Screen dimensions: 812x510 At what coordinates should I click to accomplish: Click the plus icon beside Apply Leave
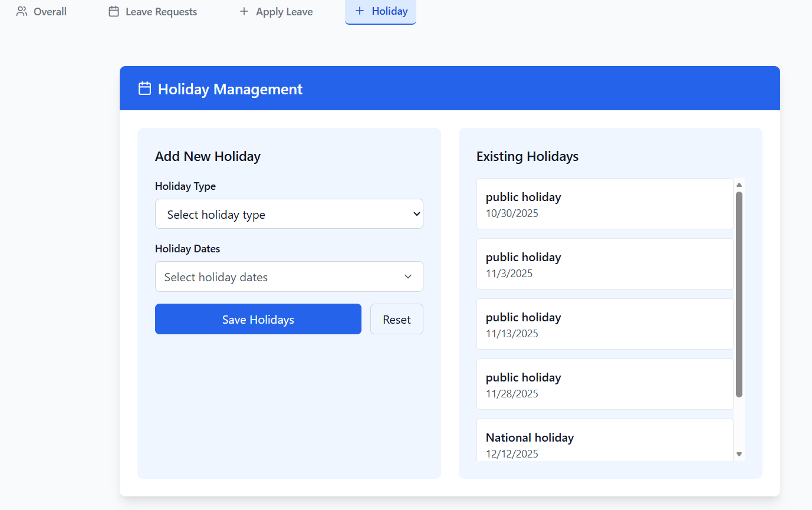pos(244,11)
